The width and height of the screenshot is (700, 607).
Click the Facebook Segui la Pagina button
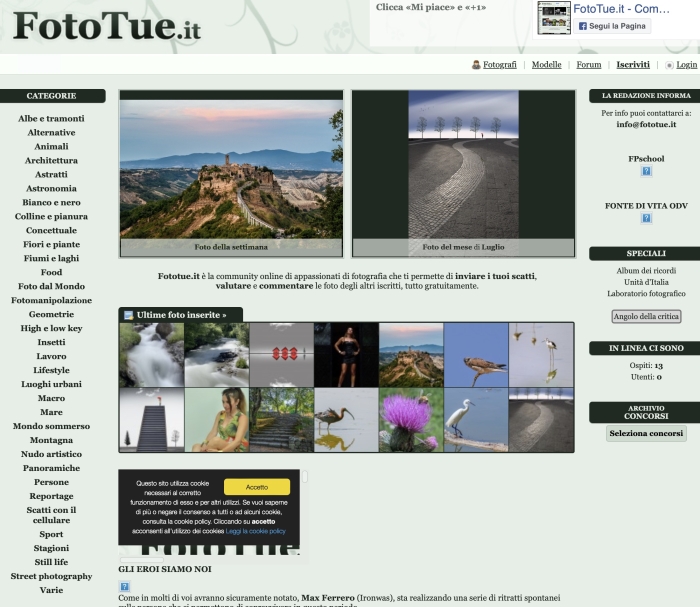(x=613, y=27)
